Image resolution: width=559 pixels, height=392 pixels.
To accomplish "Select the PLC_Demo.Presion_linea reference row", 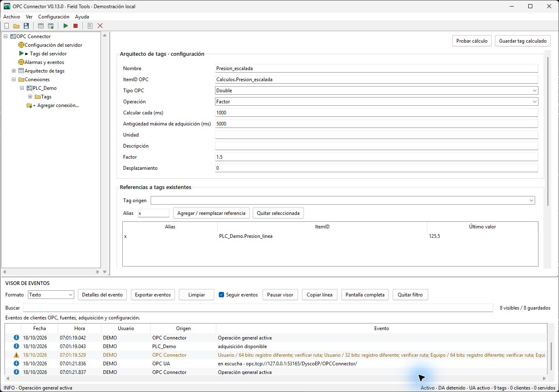I will pos(330,236).
